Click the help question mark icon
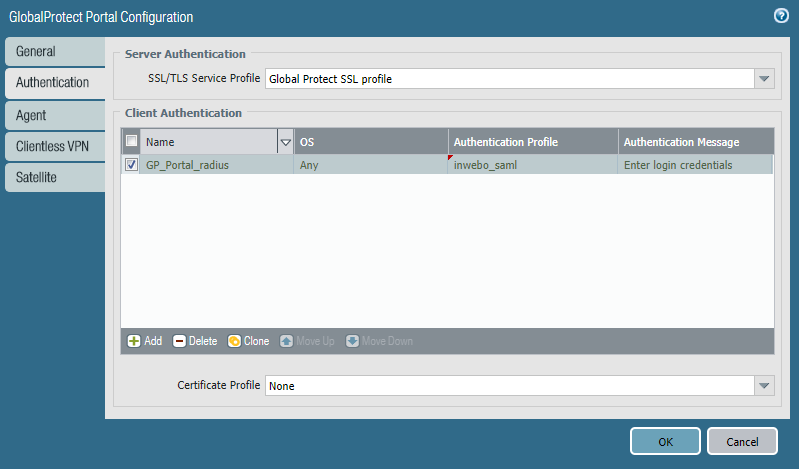Viewport: 799px width, 469px height. coord(780,16)
